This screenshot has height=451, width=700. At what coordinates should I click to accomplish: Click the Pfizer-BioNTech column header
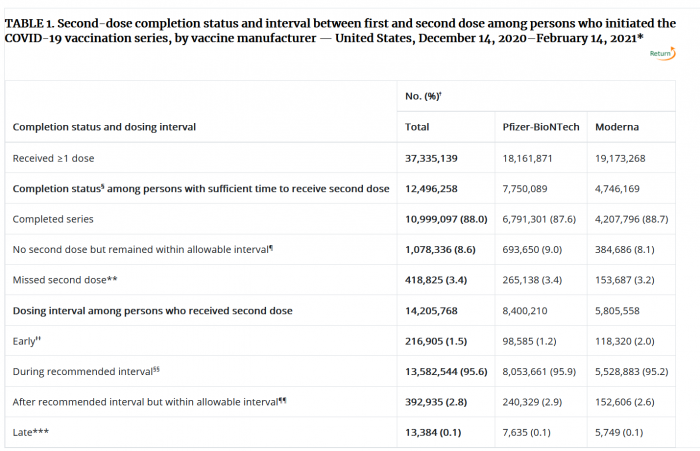pos(540,127)
